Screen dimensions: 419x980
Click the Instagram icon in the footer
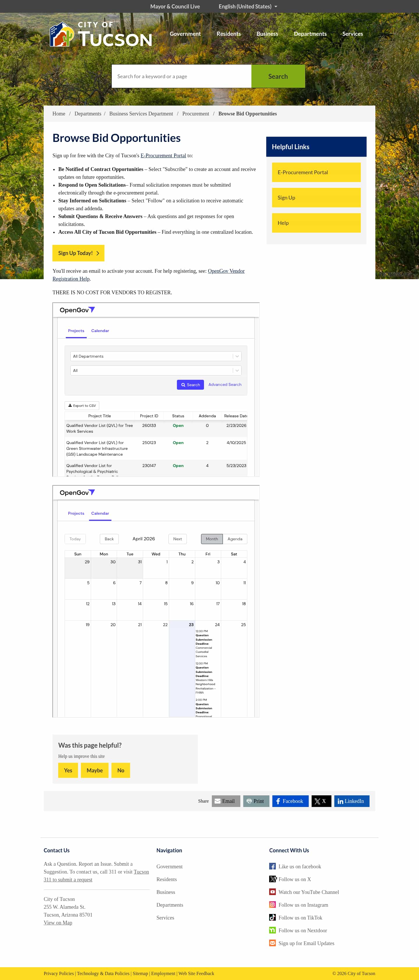click(x=272, y=905)
